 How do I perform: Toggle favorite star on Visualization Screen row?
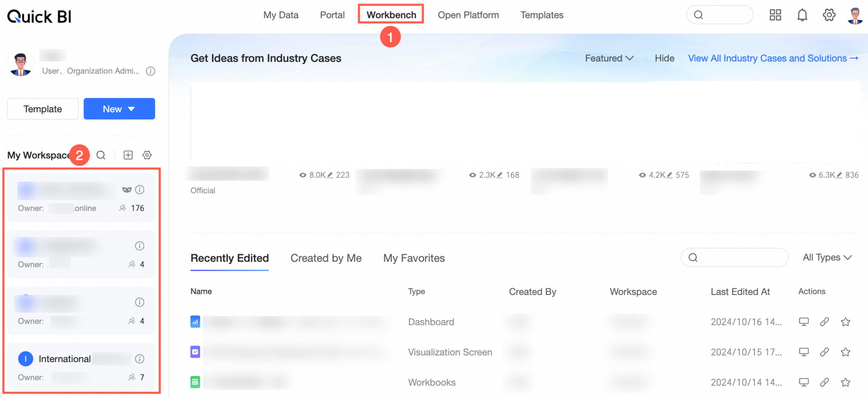845,352
